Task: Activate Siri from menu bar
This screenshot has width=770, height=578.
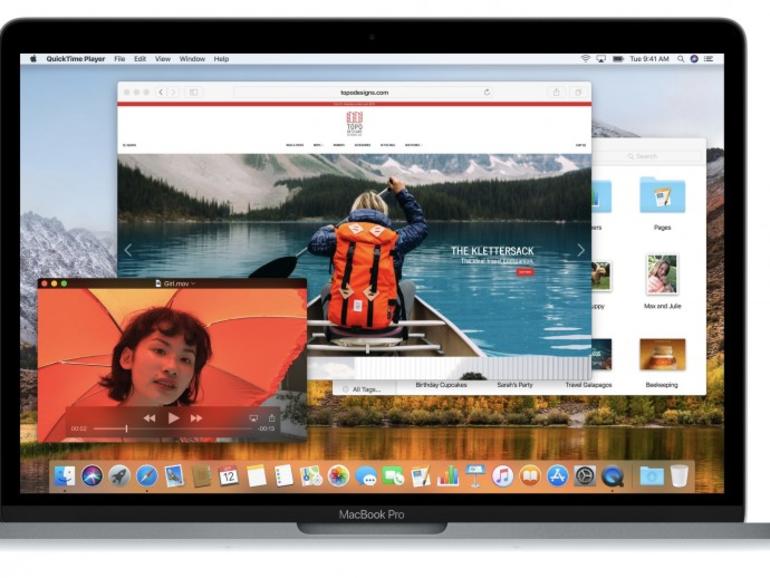Action: [694, 59]
